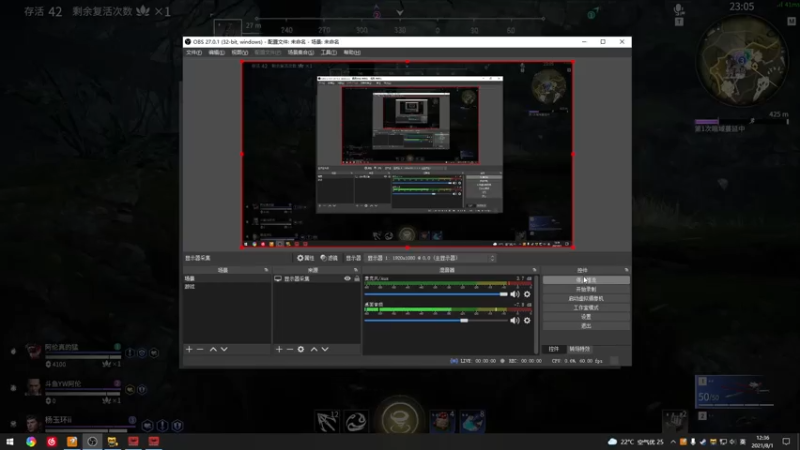Select the 场景 scene in list

coord(227,279)
